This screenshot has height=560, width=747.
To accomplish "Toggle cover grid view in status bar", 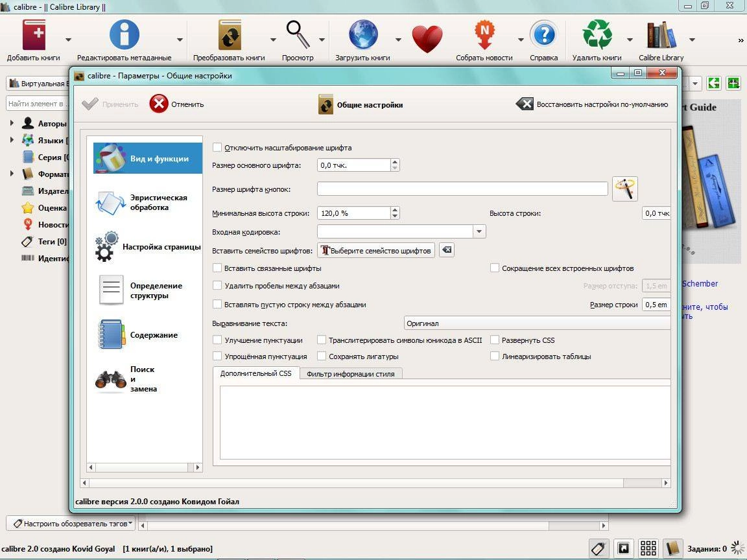I will 648,548.
